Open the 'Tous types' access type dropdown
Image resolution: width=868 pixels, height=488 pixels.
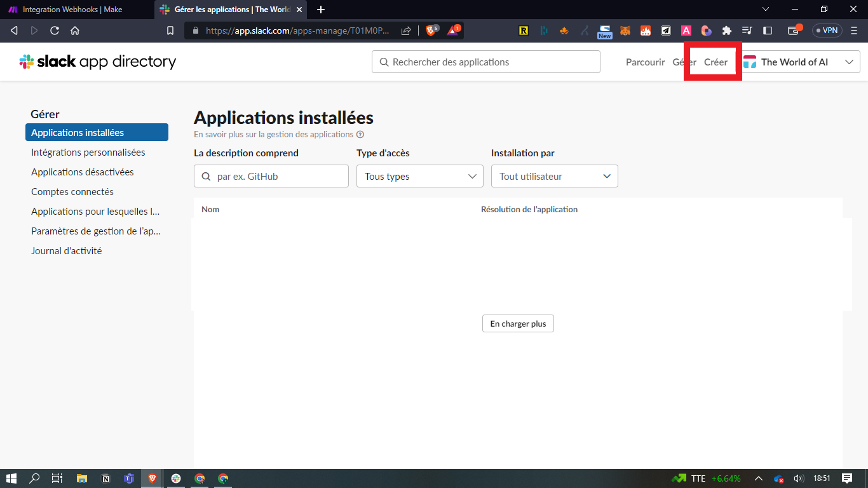[x=420, y=176]
